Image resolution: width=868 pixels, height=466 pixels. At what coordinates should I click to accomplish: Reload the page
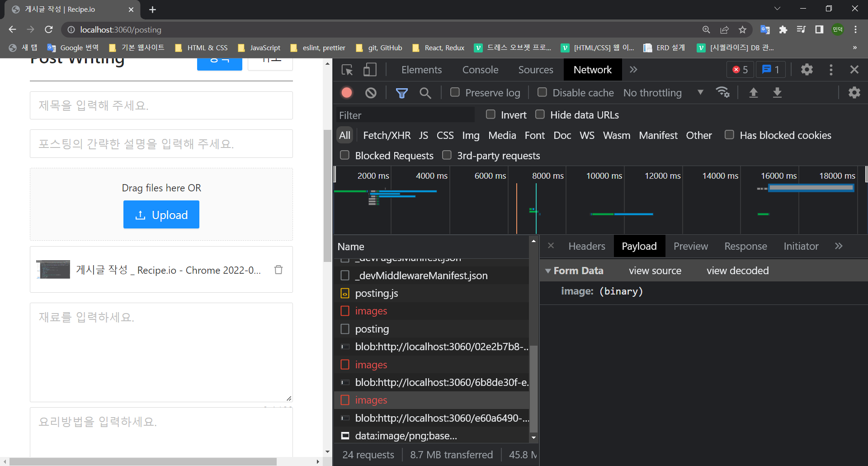[49, 29]
